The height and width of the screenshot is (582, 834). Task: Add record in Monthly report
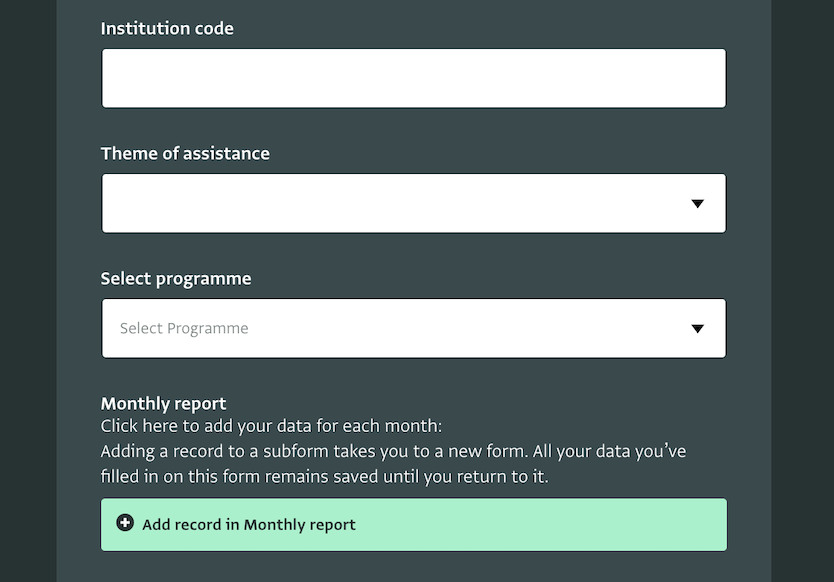(414, 525)
